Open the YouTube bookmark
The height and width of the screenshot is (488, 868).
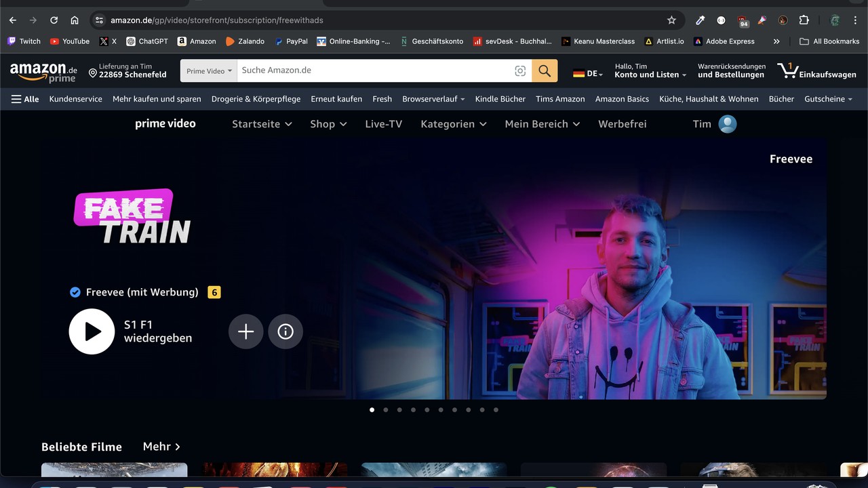click(70, 41)
